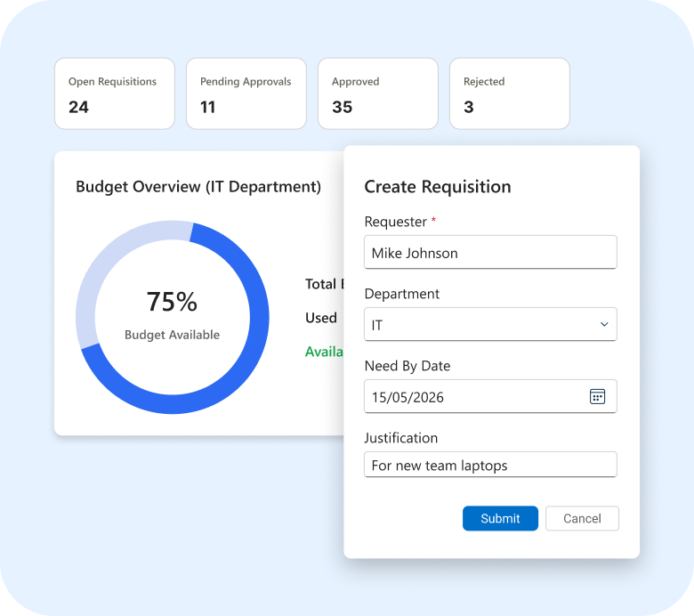Open the Pending Approvals card

(x=246, y=93)
